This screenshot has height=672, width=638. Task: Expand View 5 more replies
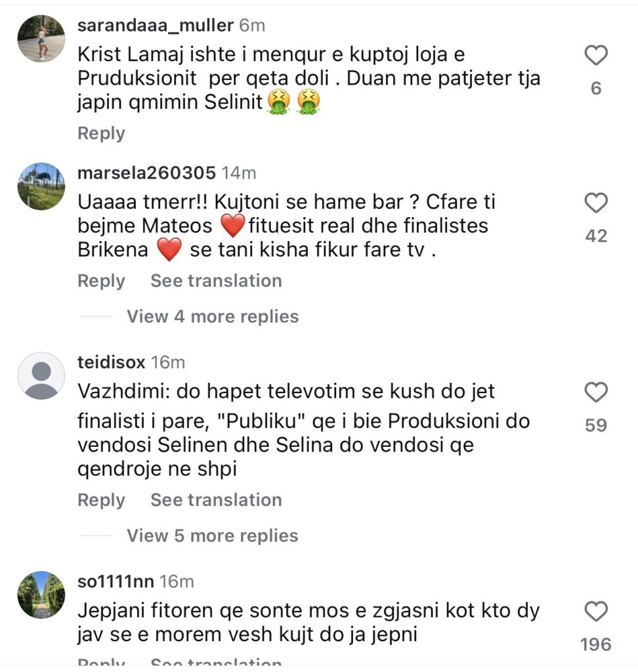point(213,535)
